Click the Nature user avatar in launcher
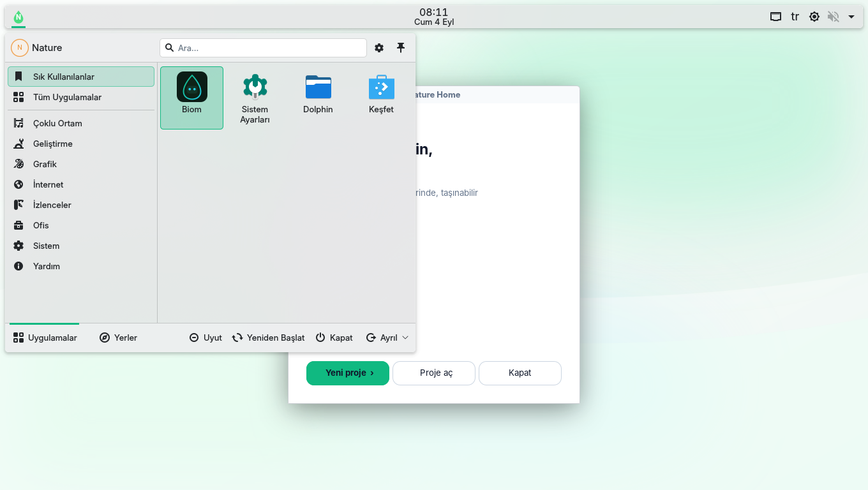Viewport: 868px width, 490px height. [20, 48]
